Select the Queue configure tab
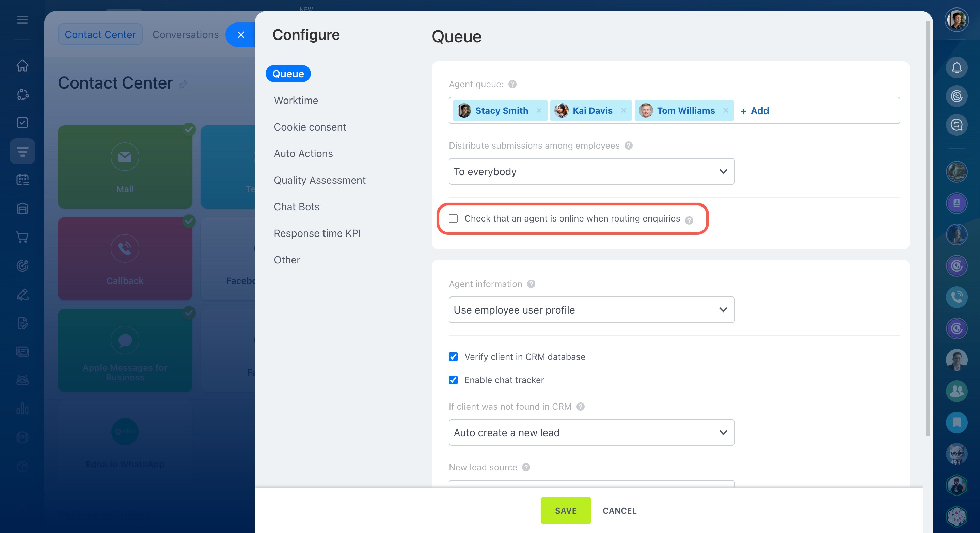Screen dimensions: 980x533 [x=288, y=74]
